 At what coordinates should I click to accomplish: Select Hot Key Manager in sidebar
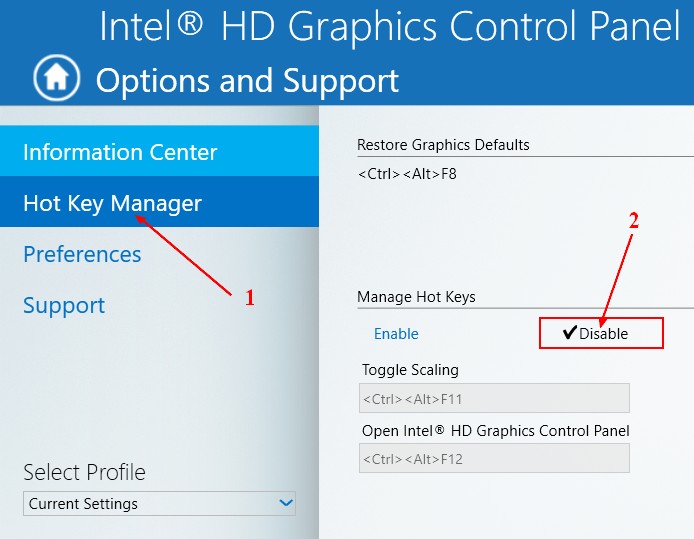[112, 204]
